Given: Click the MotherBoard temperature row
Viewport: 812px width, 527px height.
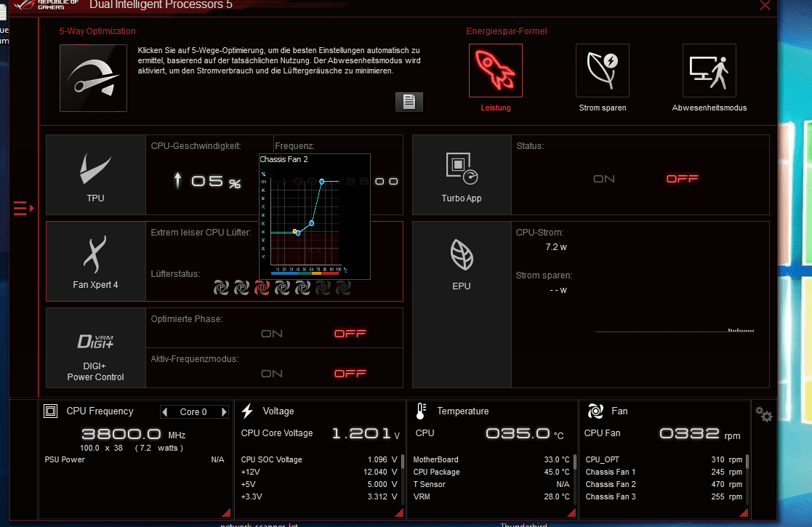Looking at the screenshot, I should [491, 459].
